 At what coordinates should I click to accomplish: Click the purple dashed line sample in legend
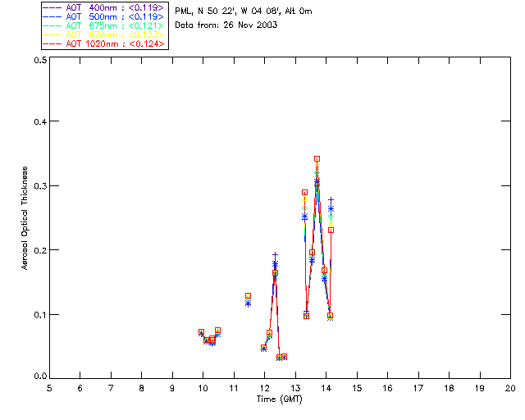tap(52, 7)
